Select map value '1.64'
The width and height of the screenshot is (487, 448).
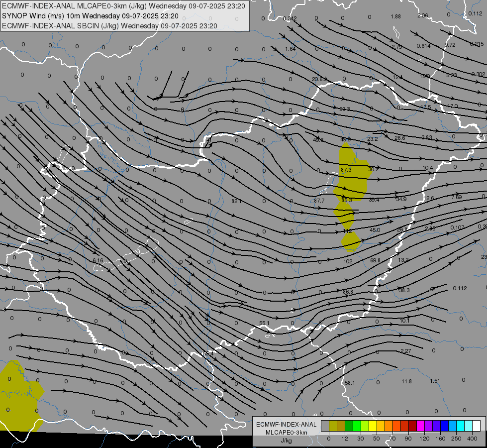click(291, 49)
